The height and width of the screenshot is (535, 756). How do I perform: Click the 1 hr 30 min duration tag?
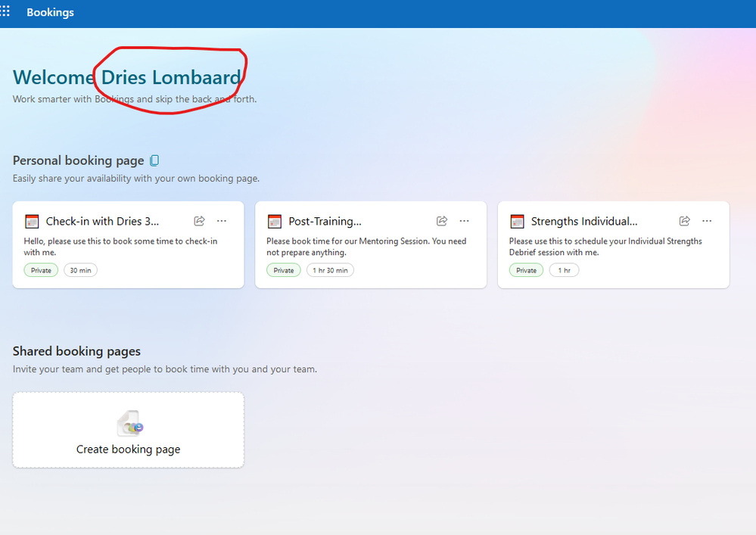coord(330,270)
